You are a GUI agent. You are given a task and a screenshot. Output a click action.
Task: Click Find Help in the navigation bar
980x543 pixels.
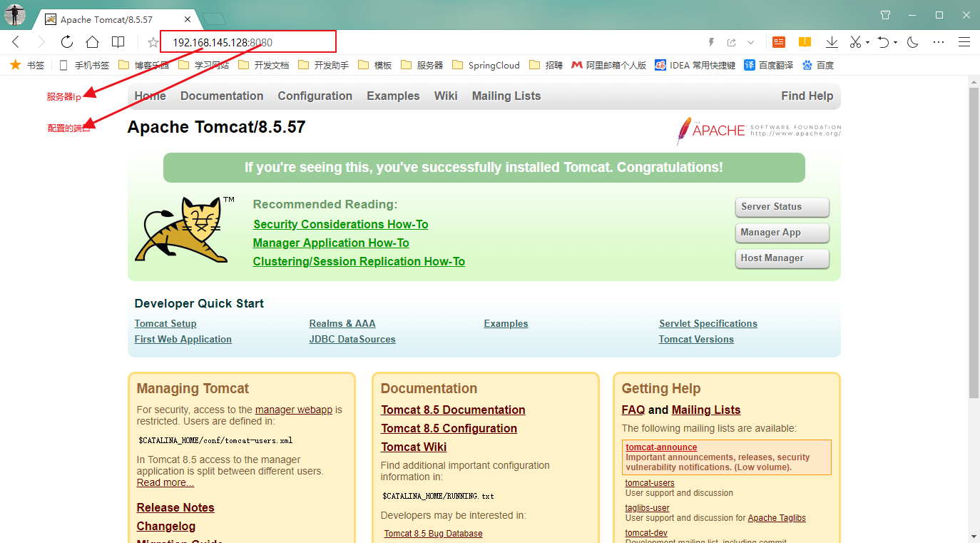(807, 96)
